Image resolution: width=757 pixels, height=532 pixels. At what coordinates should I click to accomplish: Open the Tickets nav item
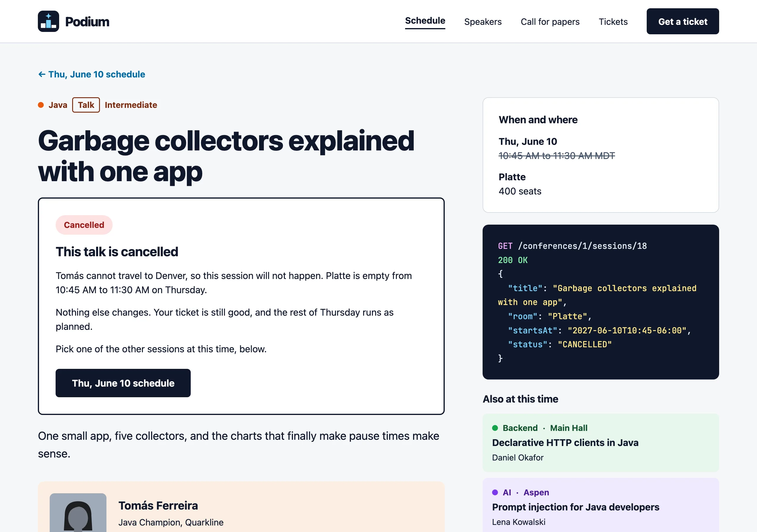pos(613,22)
